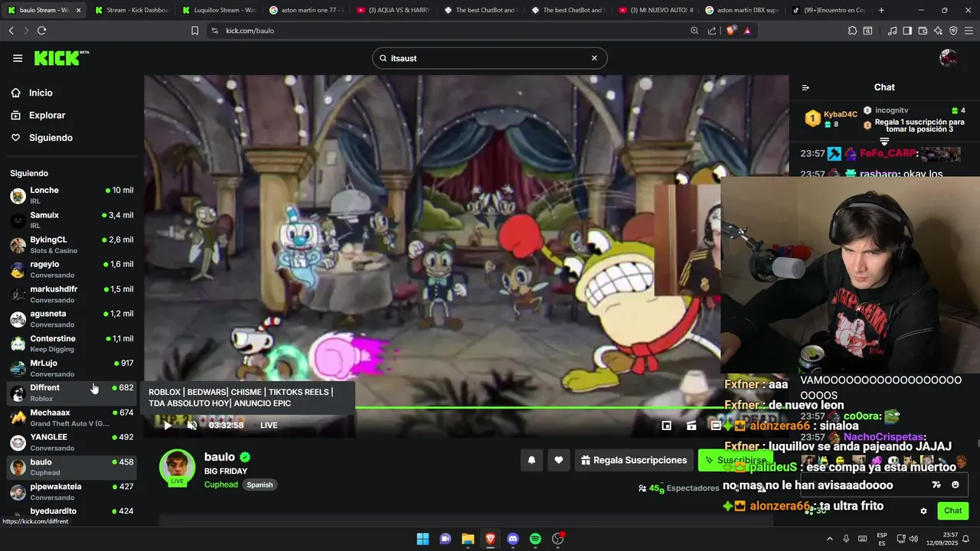Jump to LIVE in the player
The image size is (980, 551).
point(269,425)
